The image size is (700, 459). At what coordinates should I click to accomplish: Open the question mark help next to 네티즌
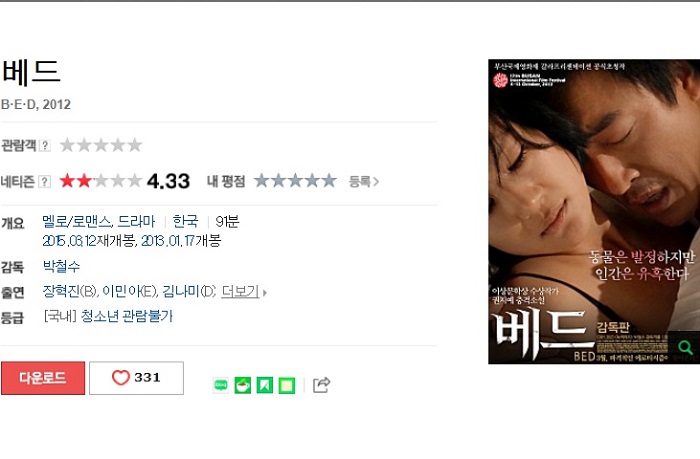click(x=45, y=182)
